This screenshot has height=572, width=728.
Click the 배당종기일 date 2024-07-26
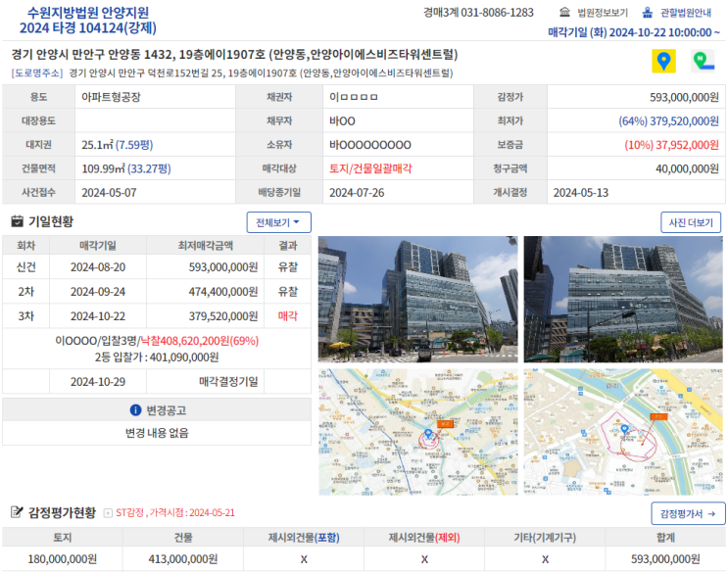[x=357, y=193]
